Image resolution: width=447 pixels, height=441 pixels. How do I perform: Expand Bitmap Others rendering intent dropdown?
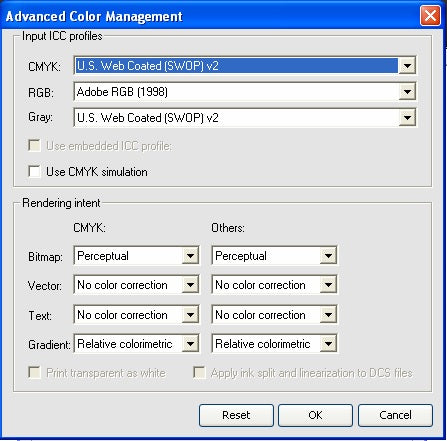(x=328, y=256)
